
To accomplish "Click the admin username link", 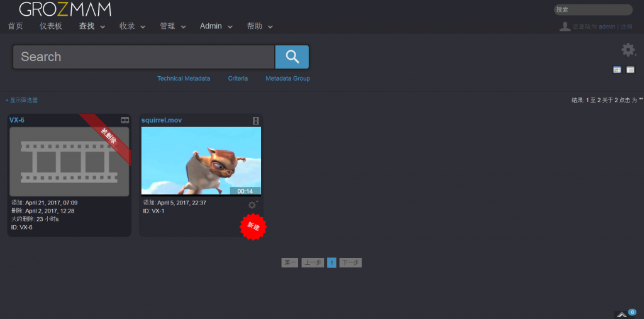I will coord(607,26).
